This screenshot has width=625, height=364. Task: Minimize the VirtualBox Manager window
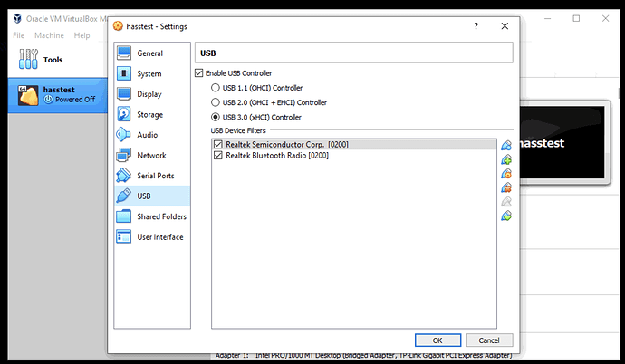(548, 18)
